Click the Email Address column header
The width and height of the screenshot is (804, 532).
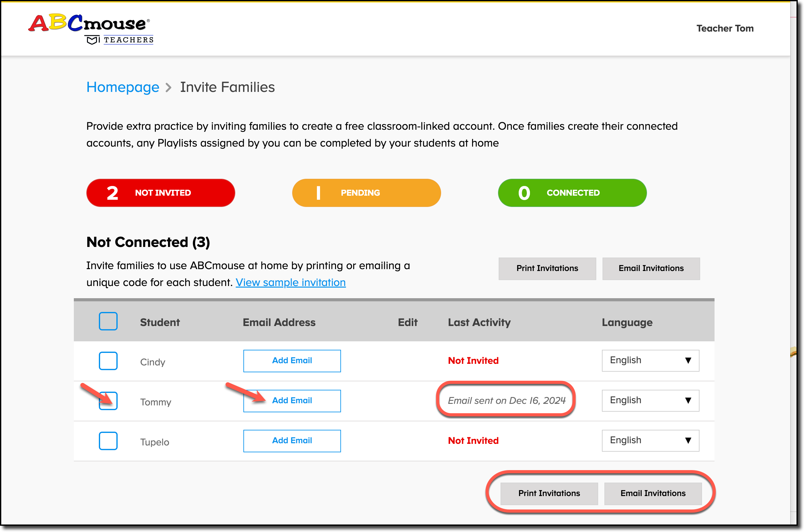tap(279, 322)
